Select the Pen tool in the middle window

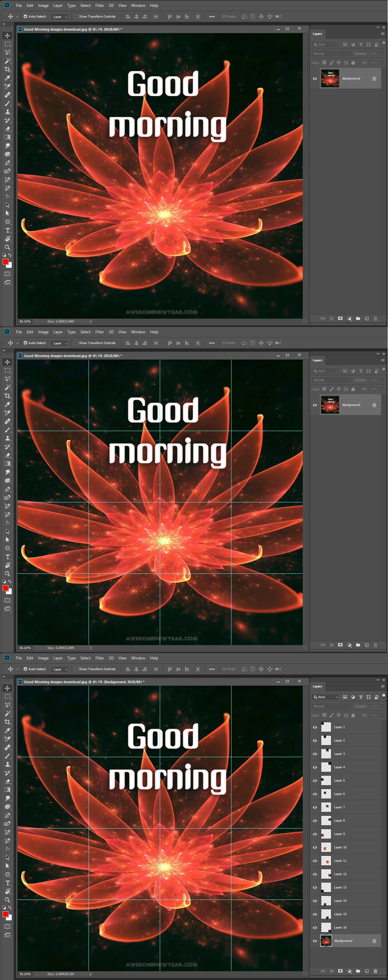coord(7,489)
